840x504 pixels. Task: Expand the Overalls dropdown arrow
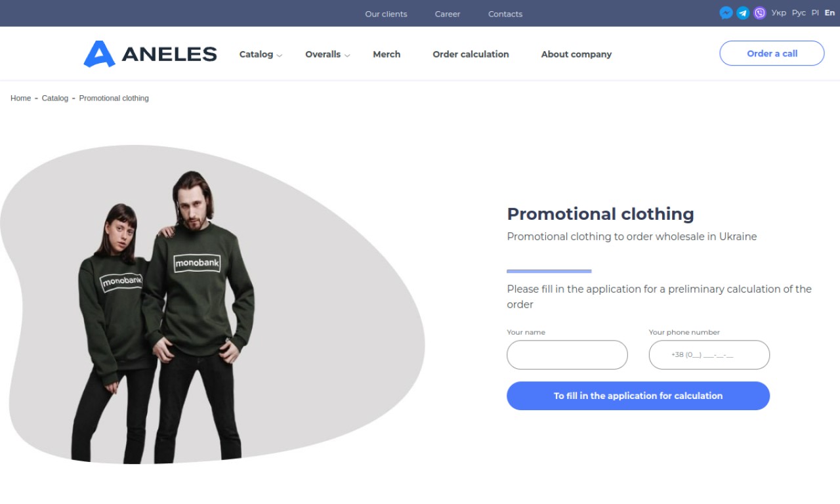[347, 56]
